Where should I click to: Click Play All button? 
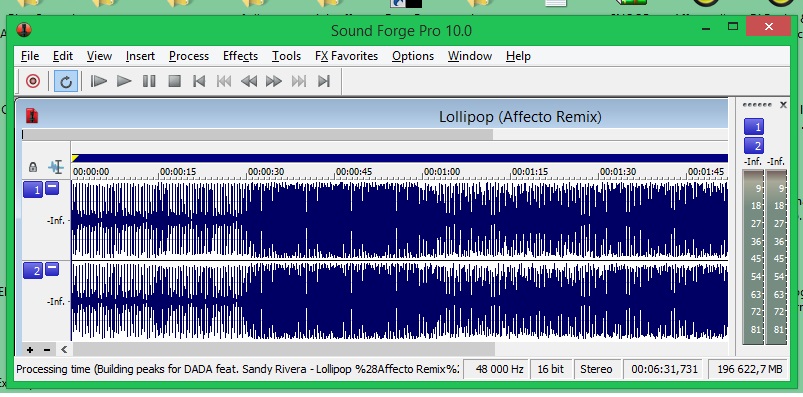coord(98,81)
